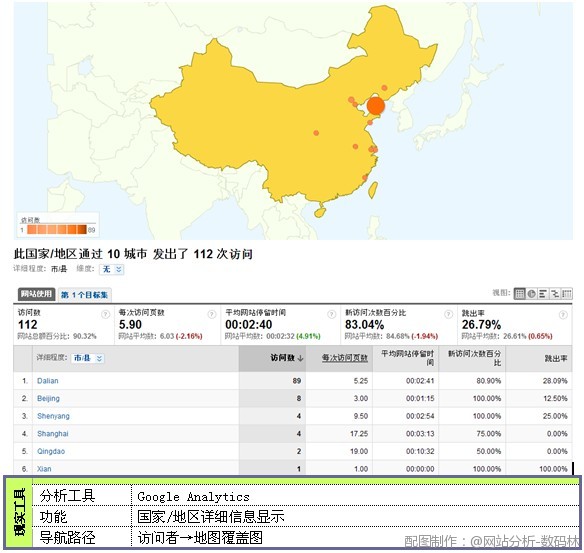Open the 详细程度 市/县 dropdown in table header
Image resolution: width=584 pixels, height=553 pixels.
88,358
